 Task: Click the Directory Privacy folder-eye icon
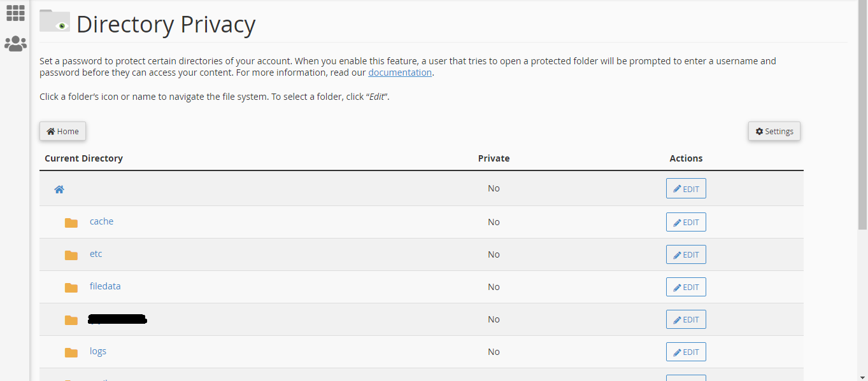[x=55, y=21]
